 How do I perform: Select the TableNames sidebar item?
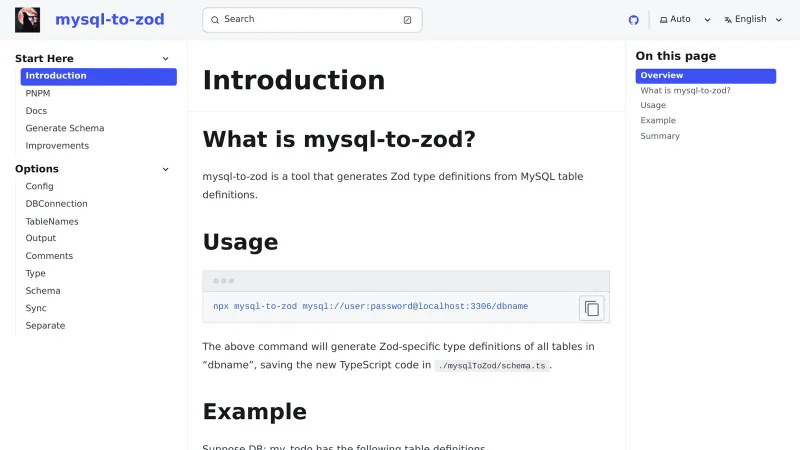[x=52, y=221]
